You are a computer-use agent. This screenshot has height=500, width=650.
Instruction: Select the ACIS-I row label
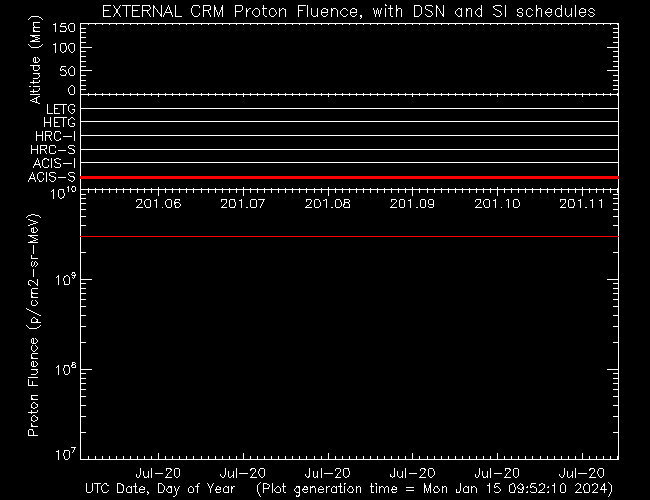point(54,163)
